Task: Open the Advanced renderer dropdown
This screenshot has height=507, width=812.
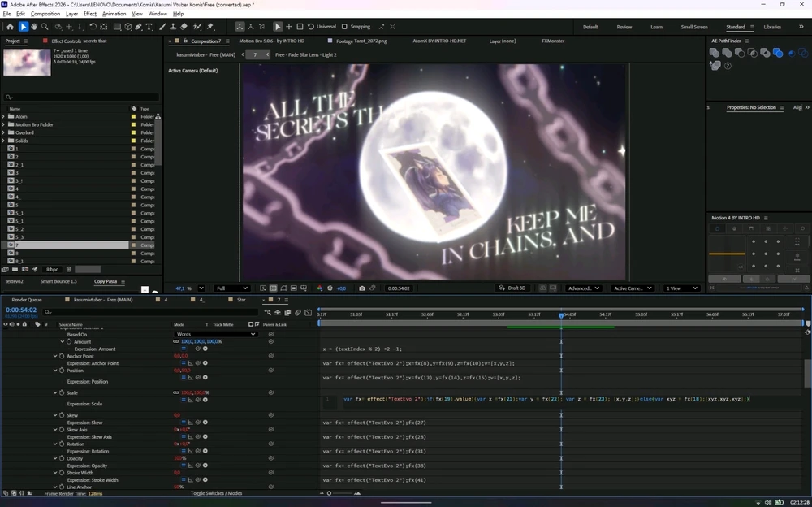Action: click(x=583, y=288)
